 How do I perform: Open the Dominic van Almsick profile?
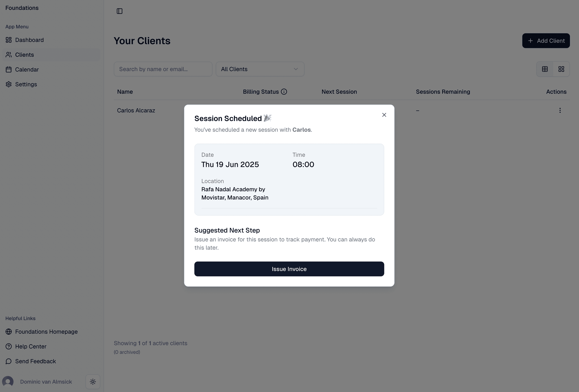[x=46, y=382]
